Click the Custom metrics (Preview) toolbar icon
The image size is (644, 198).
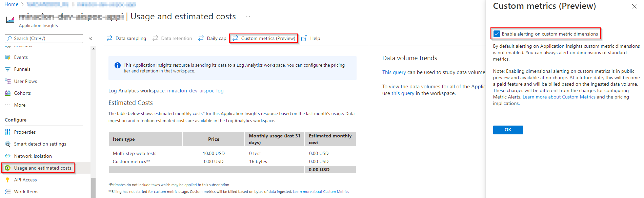click(235, 38)
